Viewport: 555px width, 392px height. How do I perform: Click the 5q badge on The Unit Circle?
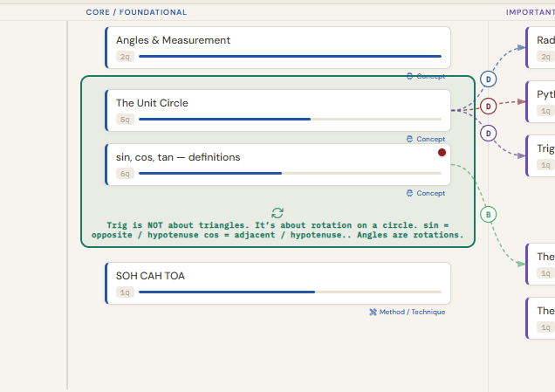[126, 120]
